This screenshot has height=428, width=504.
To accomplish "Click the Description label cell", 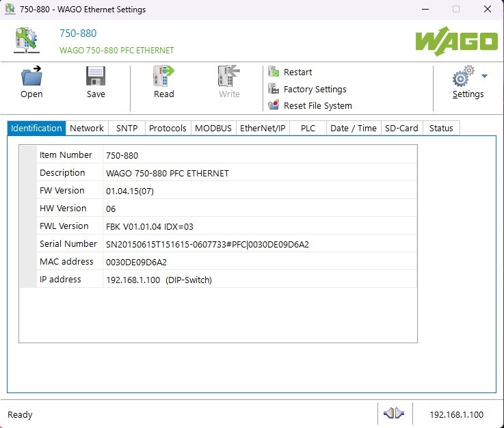I will pos(70,172).
